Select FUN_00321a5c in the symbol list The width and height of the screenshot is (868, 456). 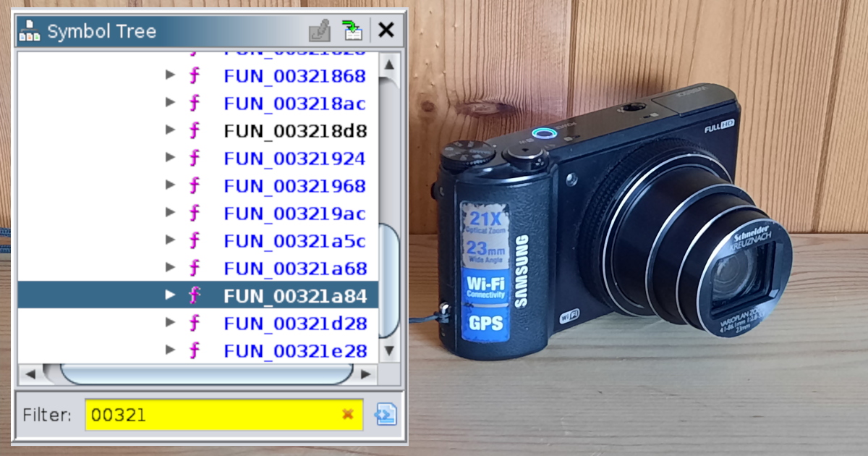coord(294,241)
